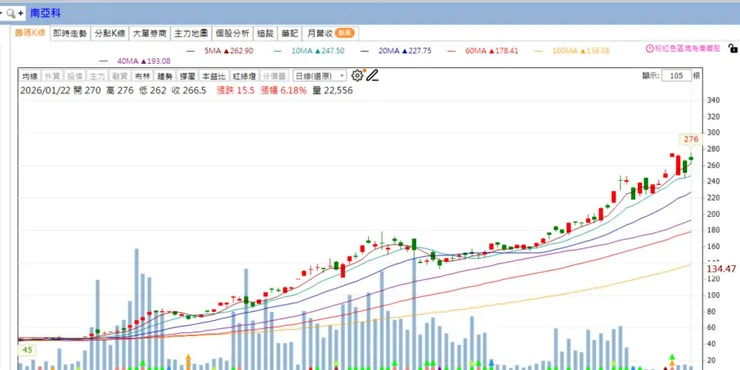
Task: Toggle the 本益比 indicator button
Action: click(x=213, y=76)
